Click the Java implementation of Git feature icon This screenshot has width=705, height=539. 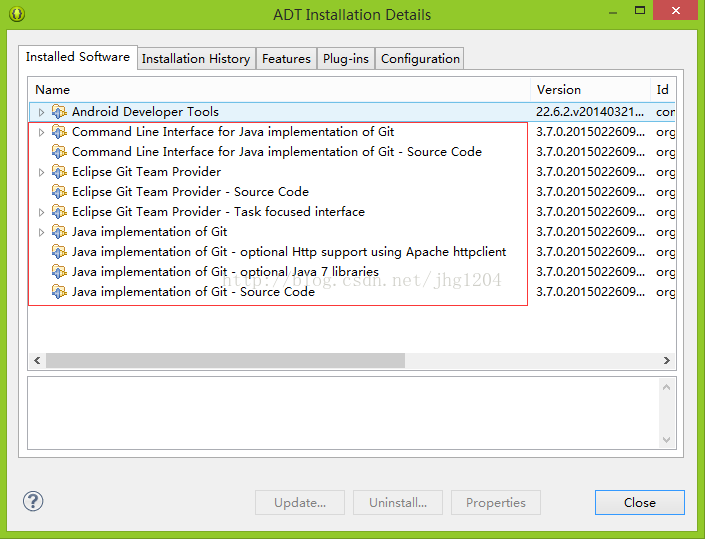click(x=59, y=232)
